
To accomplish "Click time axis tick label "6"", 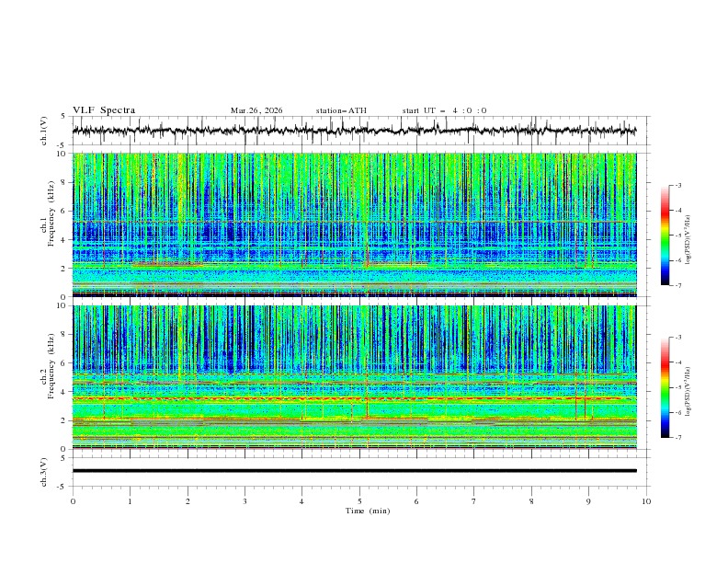I will [x=416, y=501].
